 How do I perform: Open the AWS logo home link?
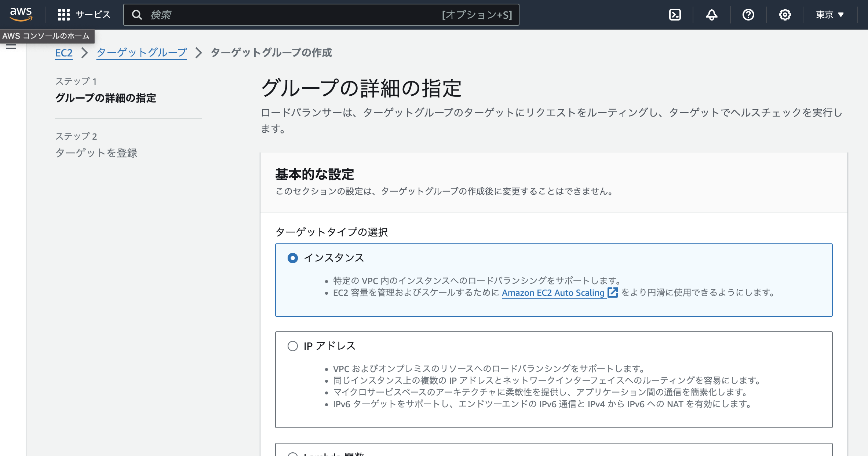pos(21,15)
